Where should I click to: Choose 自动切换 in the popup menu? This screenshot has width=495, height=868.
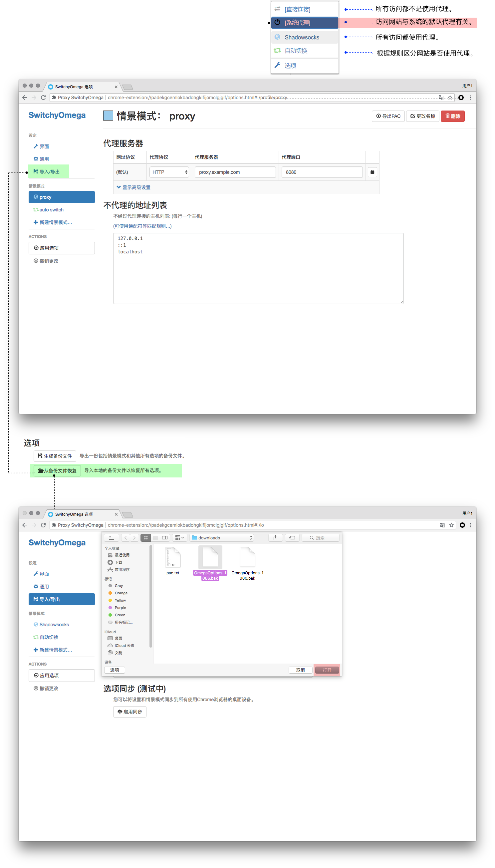296,51
